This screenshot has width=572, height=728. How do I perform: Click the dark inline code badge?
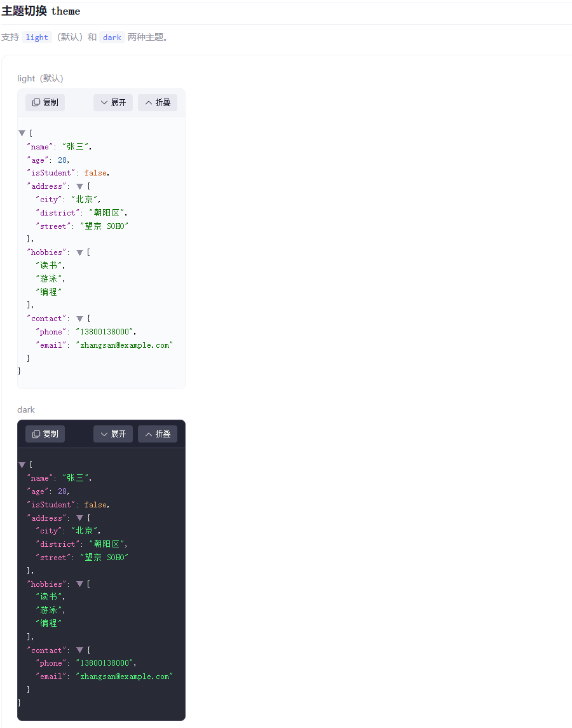(x=112, y=38)
